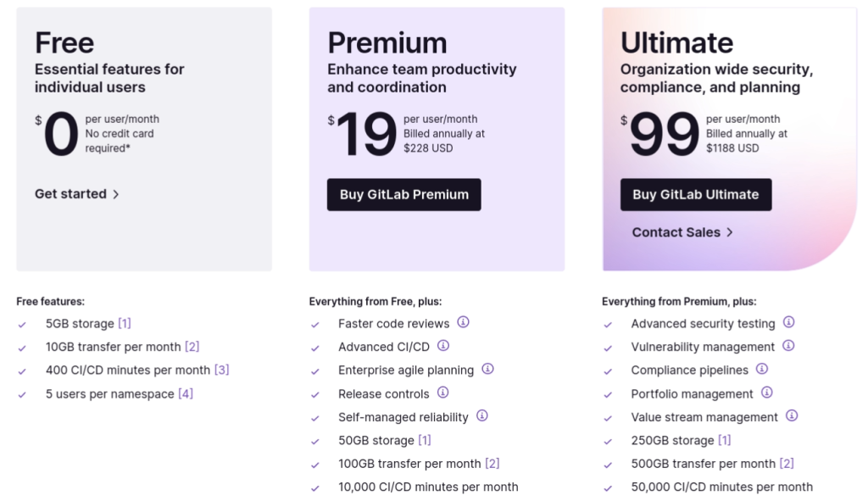Click info icon beside Value stream management
868x501 pixels.
792,416
